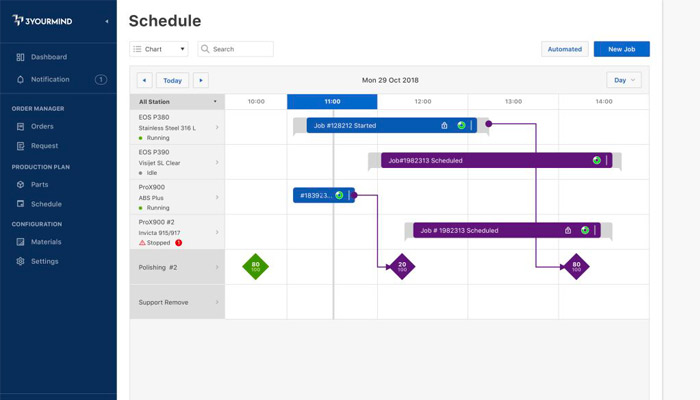Open the All Station filter dropdown
This screenshot has width=700, height=400.
point(177,101)
